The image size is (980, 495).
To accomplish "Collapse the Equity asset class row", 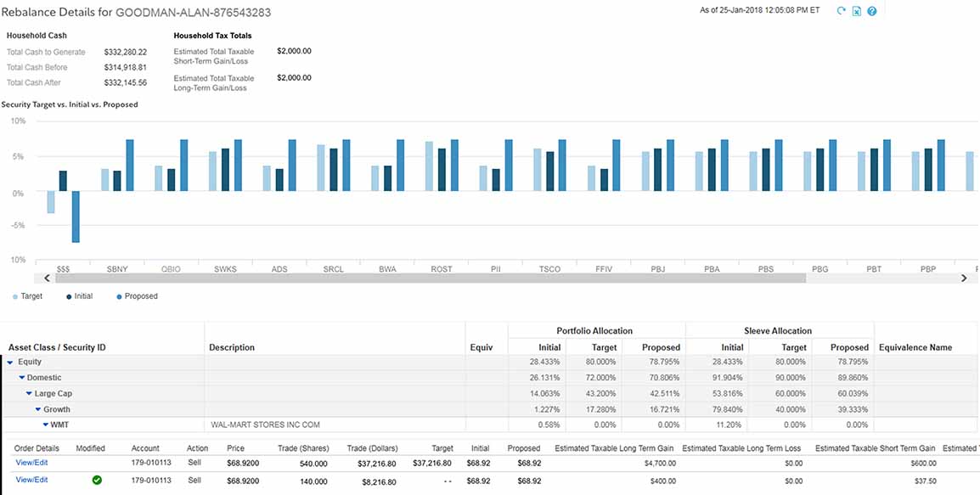I will (x=10, y=363).
